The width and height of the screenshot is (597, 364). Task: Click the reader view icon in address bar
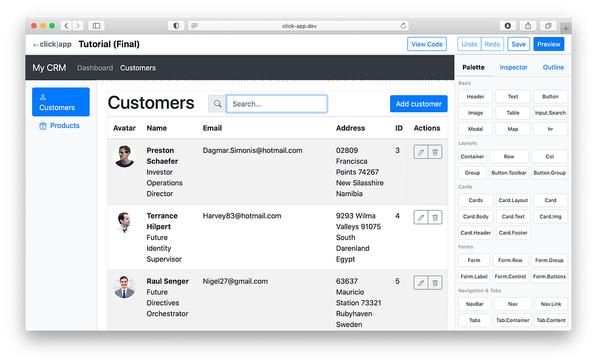(x=195, y=25)
